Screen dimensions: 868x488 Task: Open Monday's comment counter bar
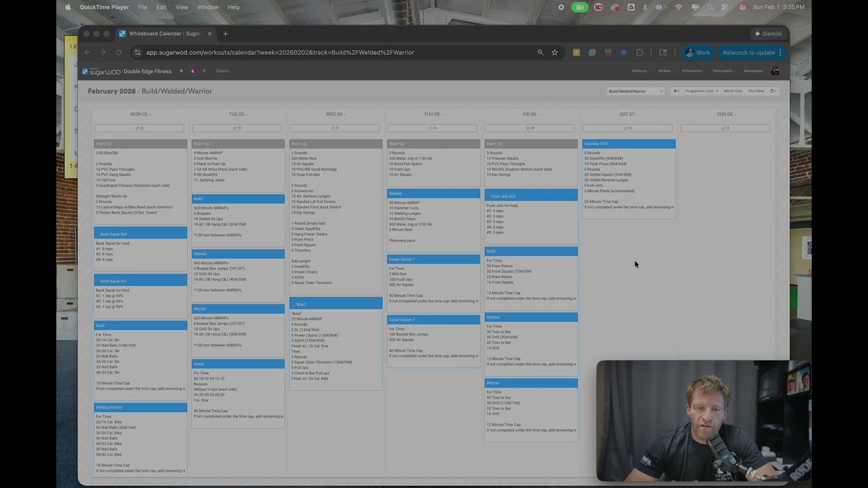pyautogui.click(x=139, y=128)
